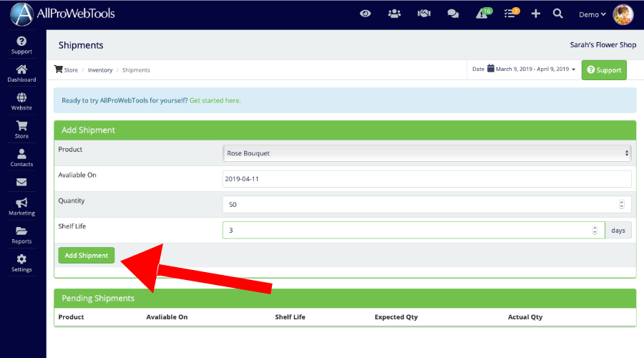Go to Website in the sidebar
This screenshot has width=644, height=358.
[x=21, y=101]
